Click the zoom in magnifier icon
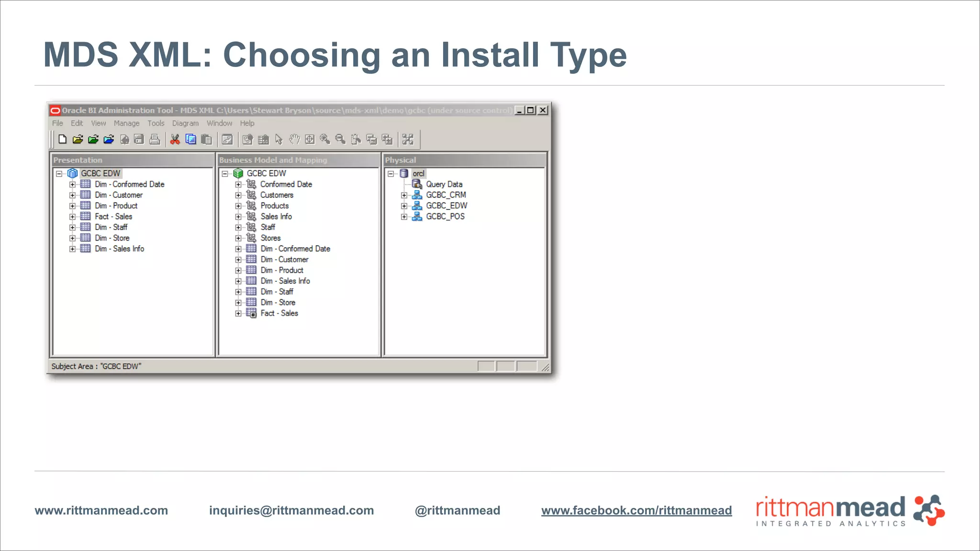 click(325, 139)
